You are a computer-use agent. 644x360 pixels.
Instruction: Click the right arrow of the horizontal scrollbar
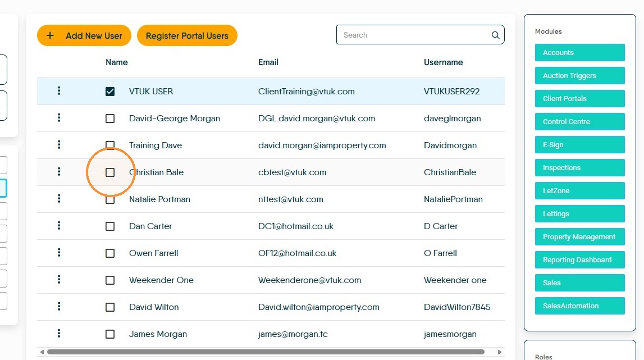pos(500,352)
